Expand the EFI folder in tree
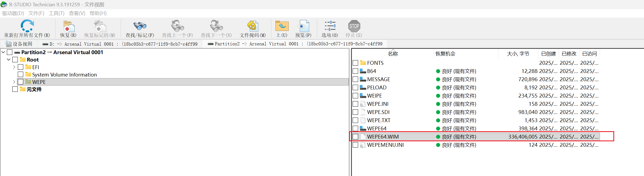 [x=14, y=67]
